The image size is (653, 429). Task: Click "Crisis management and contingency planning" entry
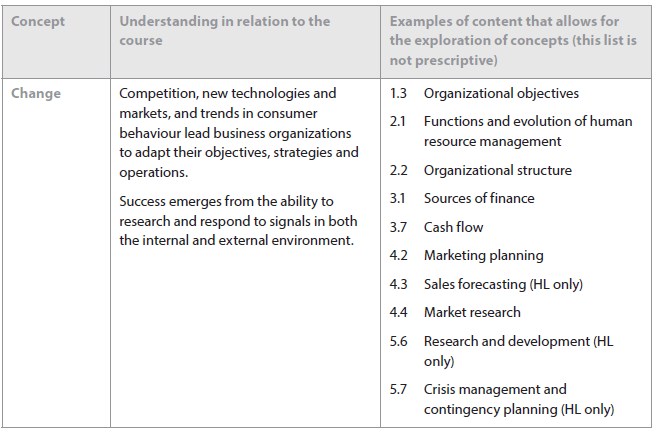[x=518, y=399]
